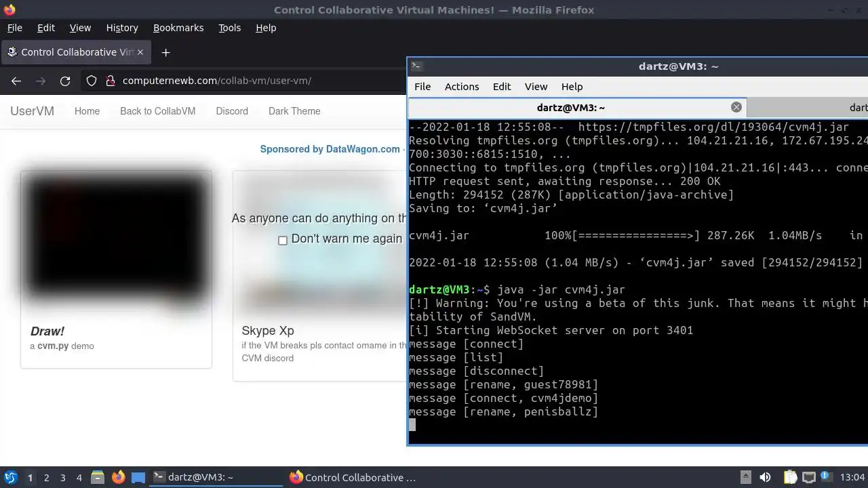Switch to virtual desktop 1

tap(30, 478)
